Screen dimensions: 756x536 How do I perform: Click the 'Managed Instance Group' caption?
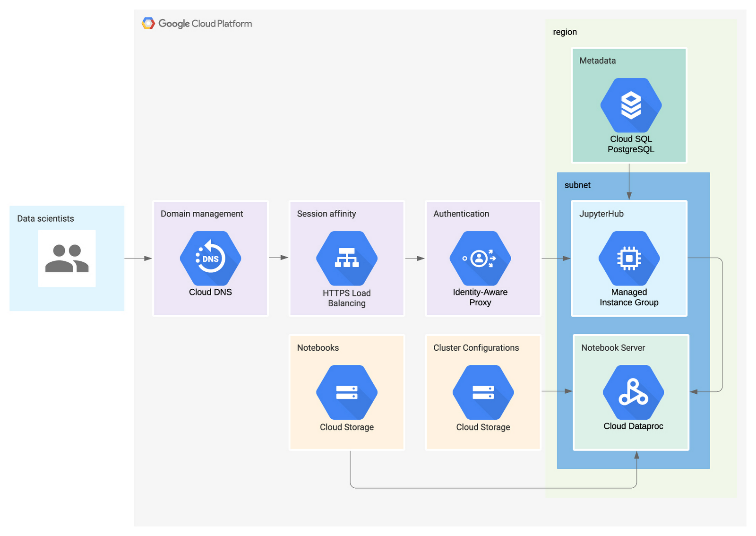point(629,297)
